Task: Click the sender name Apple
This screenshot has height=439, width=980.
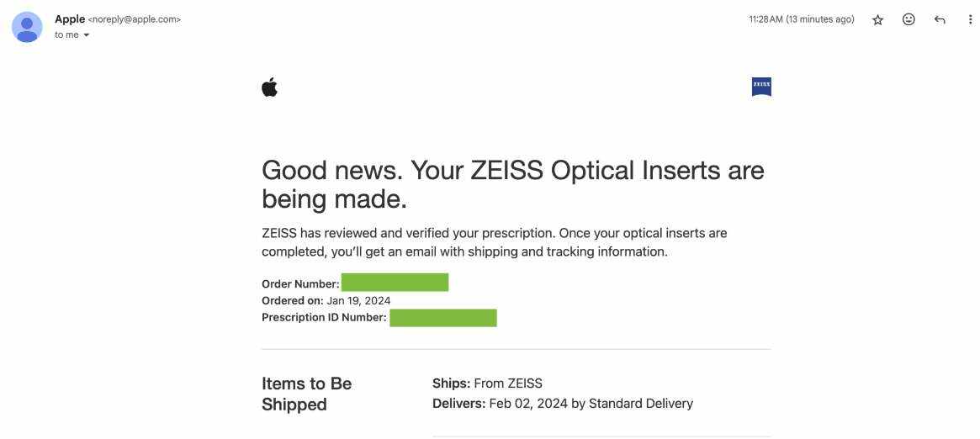Action: [x=70, y=19]
